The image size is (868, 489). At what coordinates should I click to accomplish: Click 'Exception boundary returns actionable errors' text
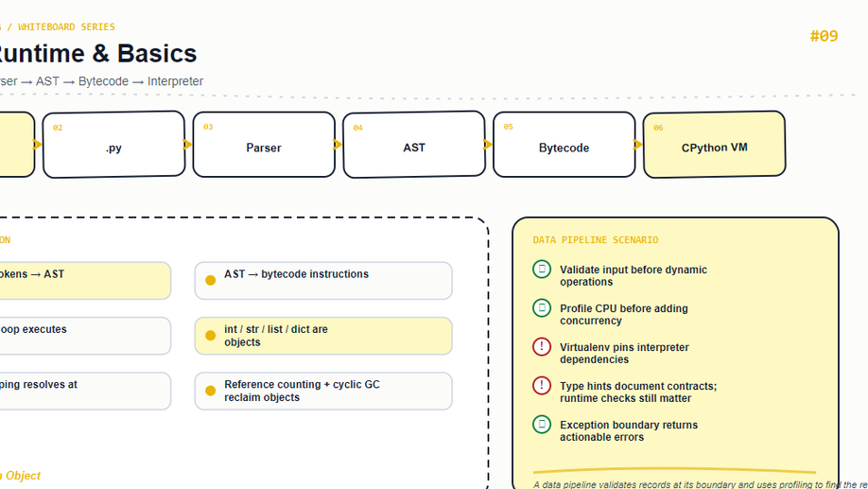tap(629, 431)
